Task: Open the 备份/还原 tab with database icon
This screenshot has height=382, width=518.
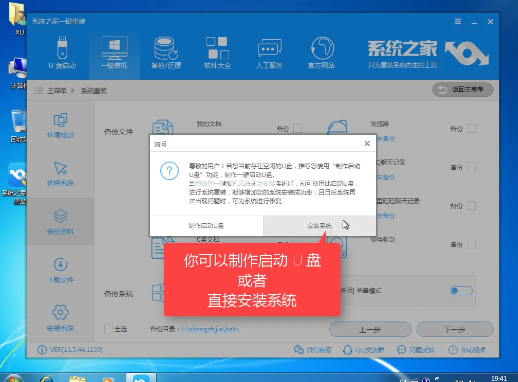Action: (x=166, y=53)
